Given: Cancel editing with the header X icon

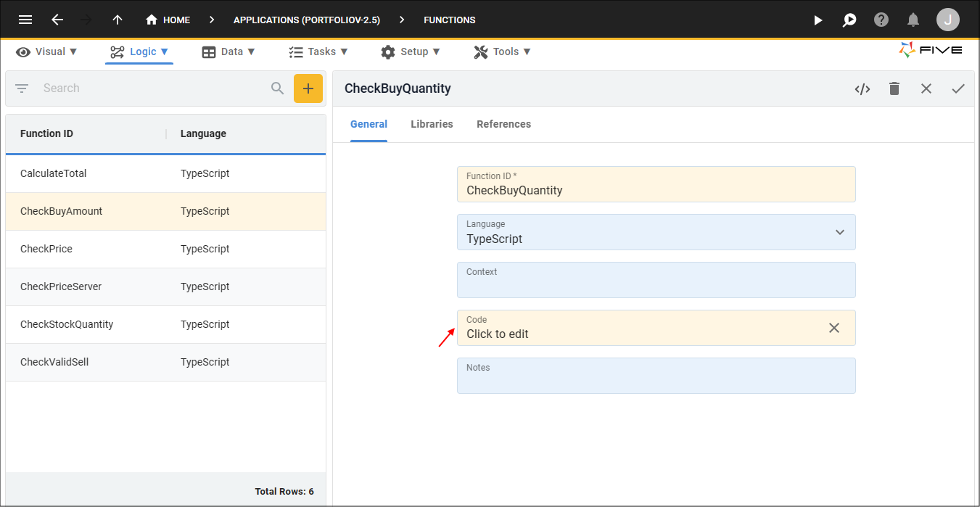Looking at the screenshot, I should pos(926,88).
